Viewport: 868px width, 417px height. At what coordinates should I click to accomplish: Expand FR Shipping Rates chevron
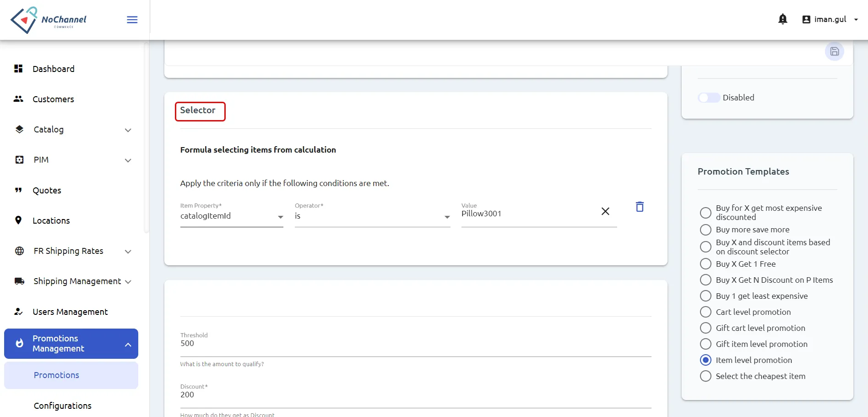point(128,252)
